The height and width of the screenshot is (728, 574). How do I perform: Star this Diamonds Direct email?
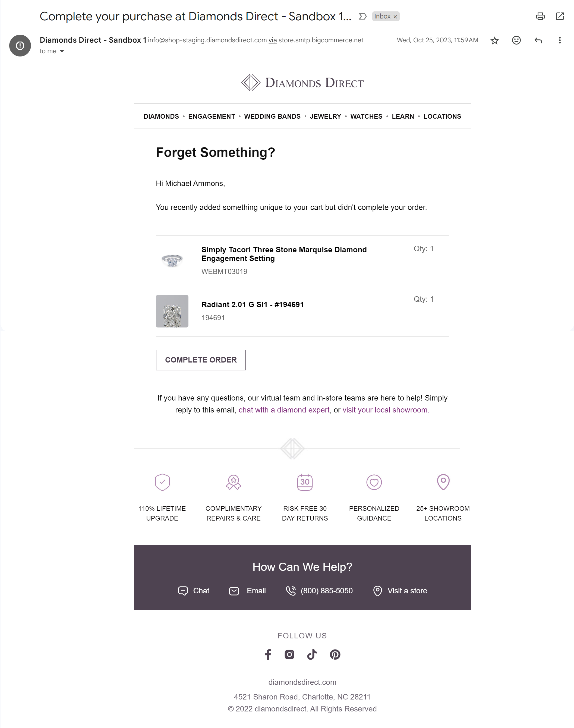(x=495, y=41)
